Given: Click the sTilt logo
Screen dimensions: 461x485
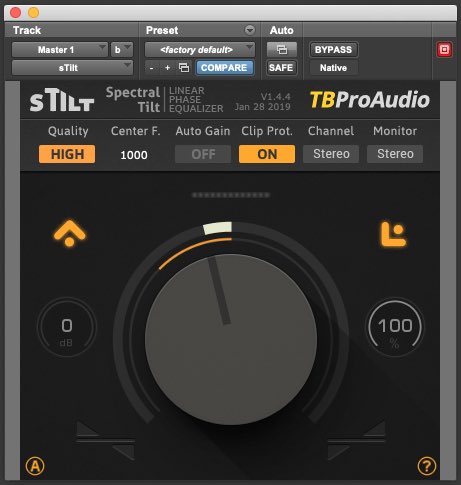Looking at the screenshot, I should pyautogui.click(x=62, y=100).
